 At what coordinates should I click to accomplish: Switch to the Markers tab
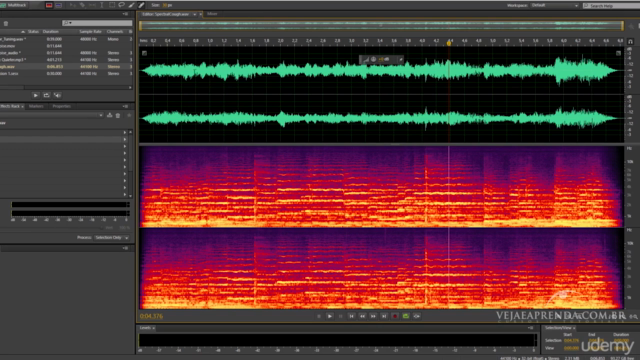[36, 106]
